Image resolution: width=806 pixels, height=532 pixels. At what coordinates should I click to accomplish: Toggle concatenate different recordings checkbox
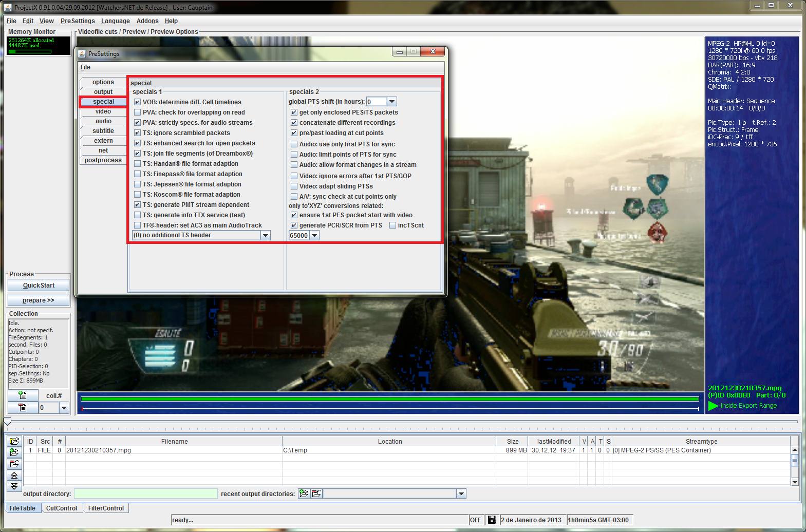point(294,123)
